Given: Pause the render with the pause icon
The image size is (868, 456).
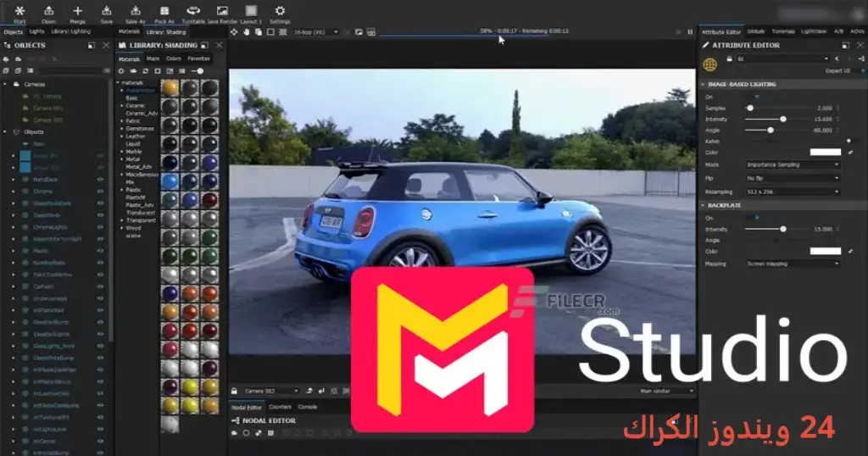Looking at the screenshot, I should click(690, 32).
